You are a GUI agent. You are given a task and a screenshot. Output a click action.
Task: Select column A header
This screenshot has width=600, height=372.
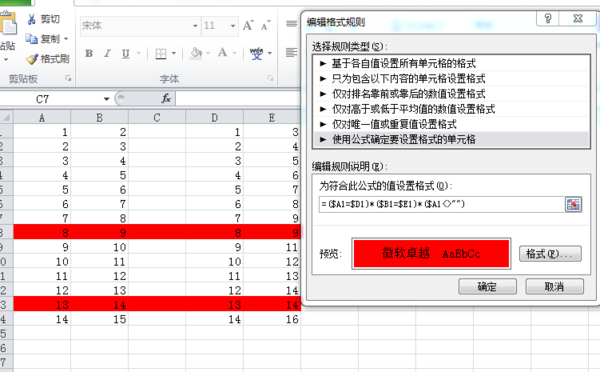coord(42,117)
